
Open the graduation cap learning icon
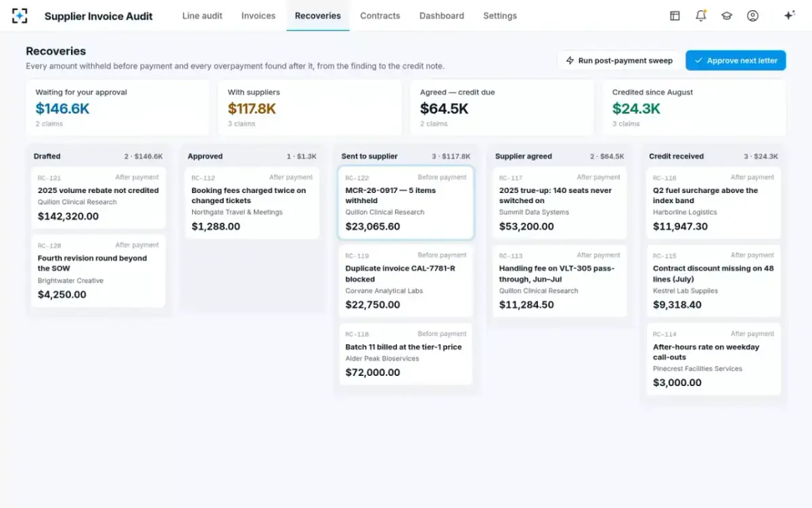(727, 16)
